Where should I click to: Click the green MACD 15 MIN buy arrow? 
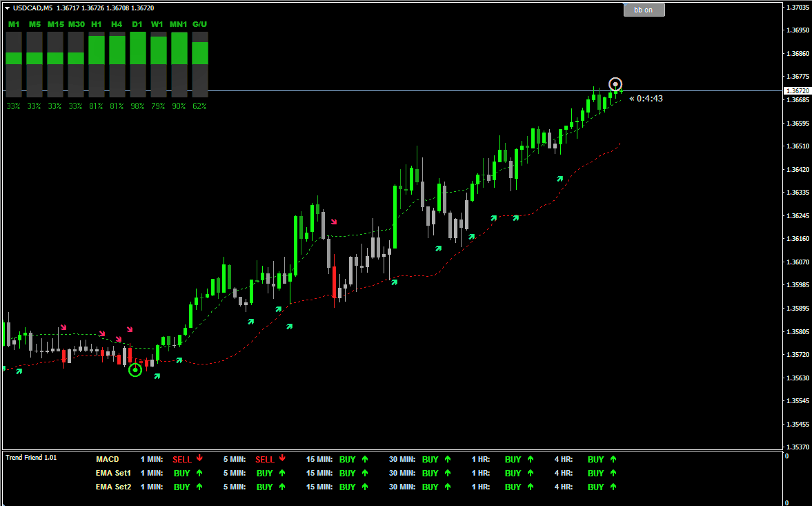364,459
